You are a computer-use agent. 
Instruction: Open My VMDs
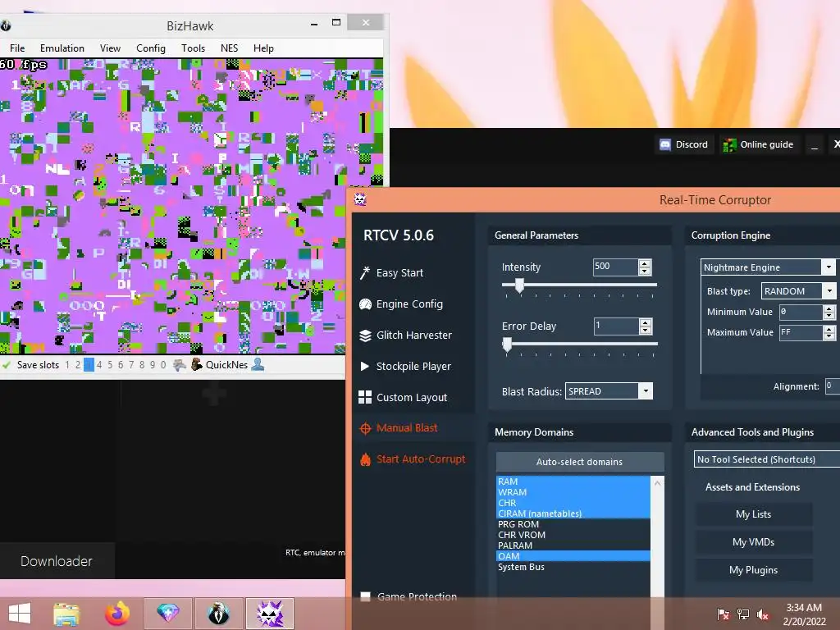[753, 542]
